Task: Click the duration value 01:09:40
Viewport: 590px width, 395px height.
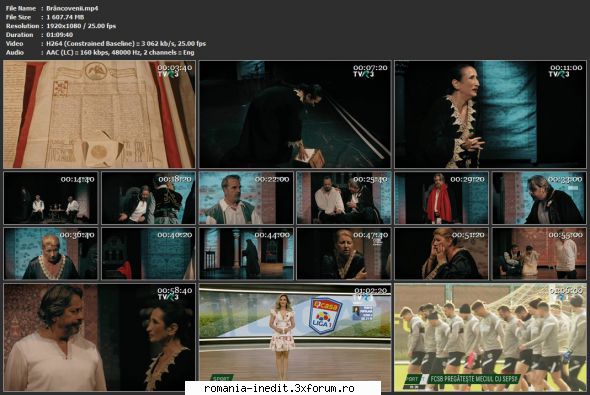Action: click(x=59, y=35)
